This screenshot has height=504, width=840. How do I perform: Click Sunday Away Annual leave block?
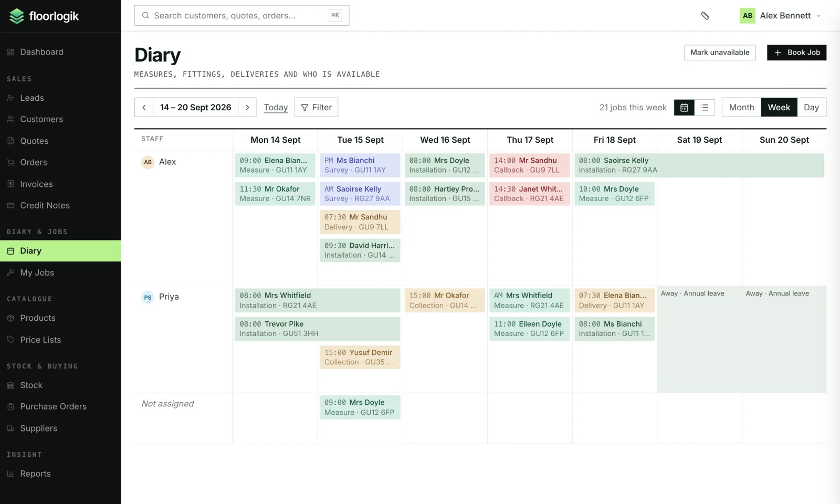point(784,339)
